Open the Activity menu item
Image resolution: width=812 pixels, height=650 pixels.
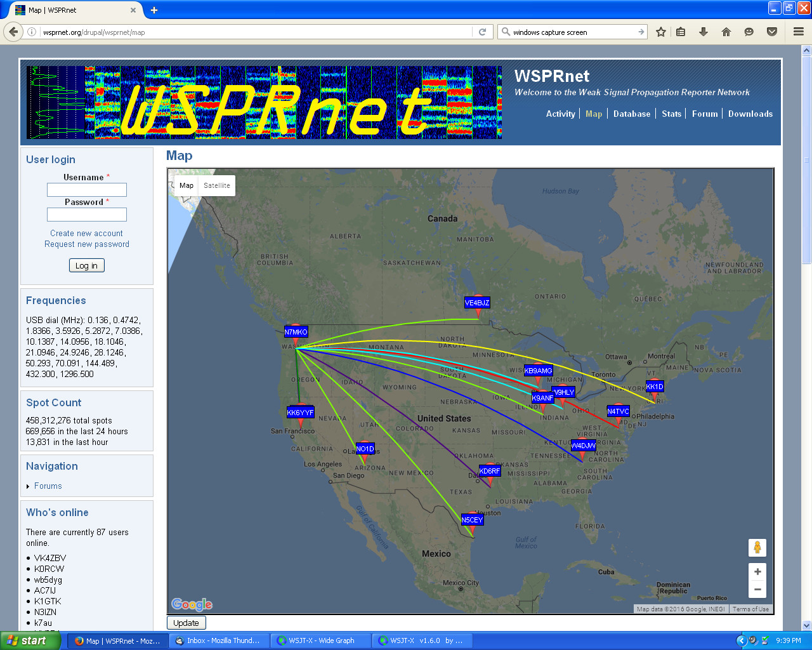pos(561,114)
